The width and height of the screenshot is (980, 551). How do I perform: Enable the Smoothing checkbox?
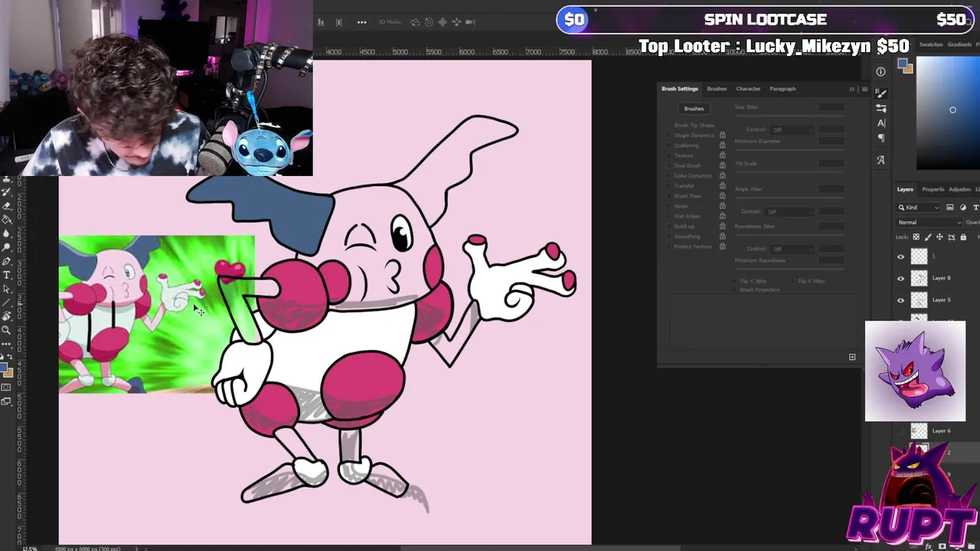tap(668, 236)
